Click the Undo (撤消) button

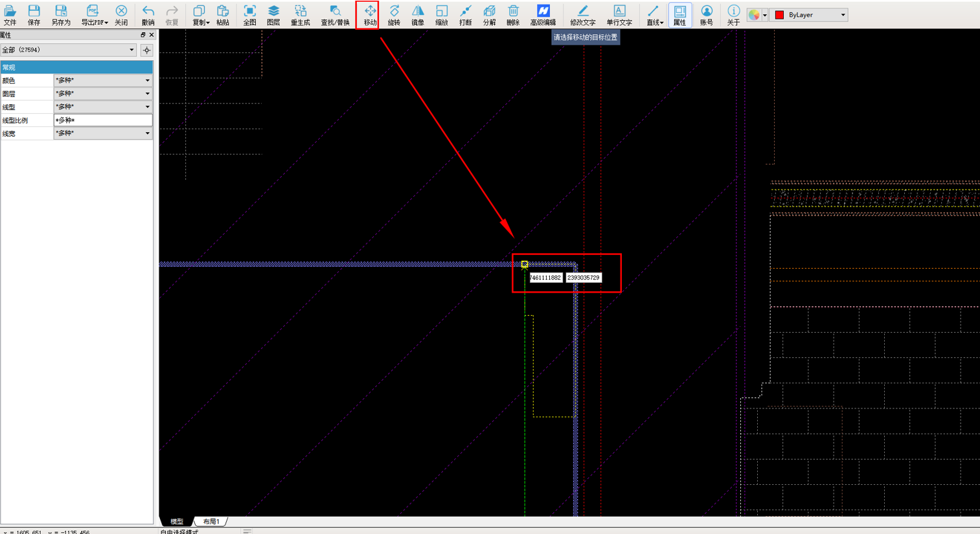point(148,15)
